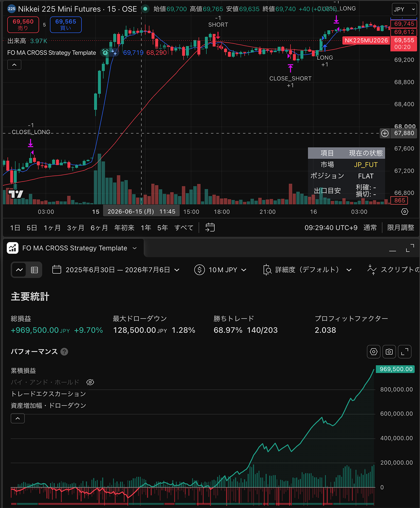420x508 pixels.
Task: Switch to overview line chart view
Action: point(19,270)
